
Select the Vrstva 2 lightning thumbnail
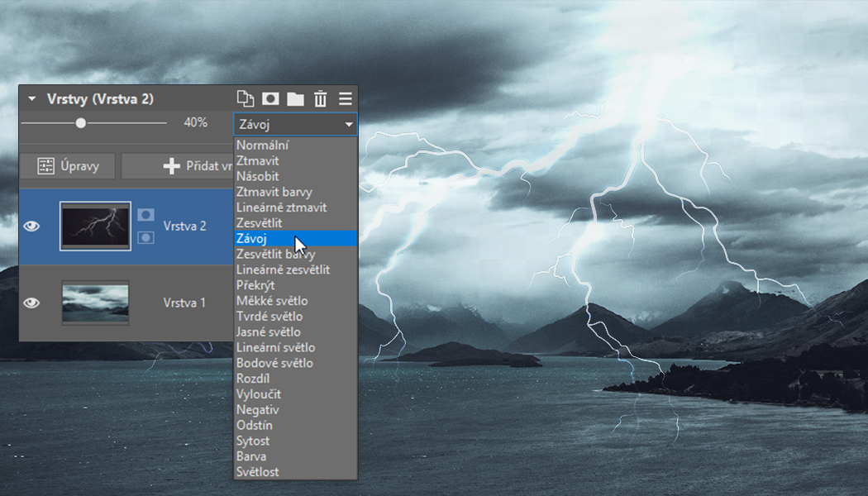95,226
